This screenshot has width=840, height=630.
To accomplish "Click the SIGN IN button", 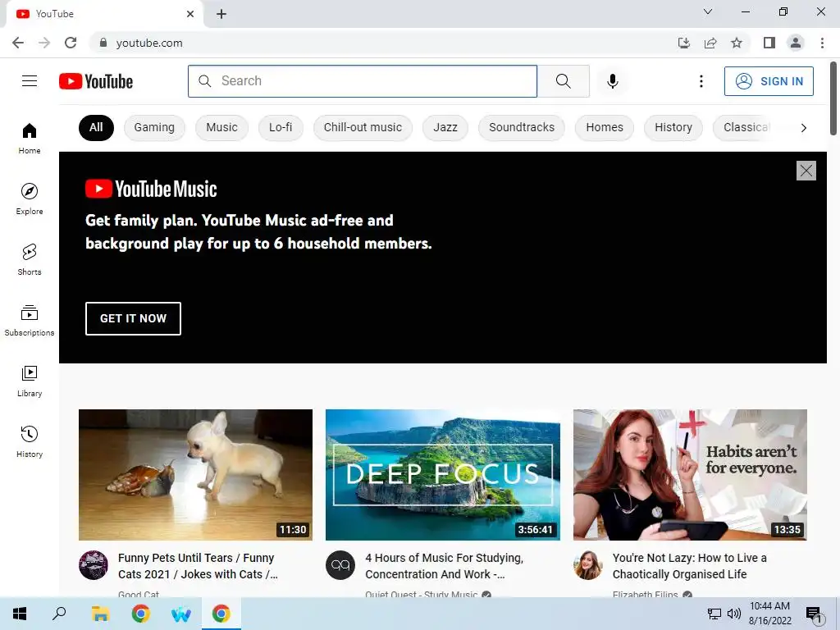I will click(x=769, y=81).
